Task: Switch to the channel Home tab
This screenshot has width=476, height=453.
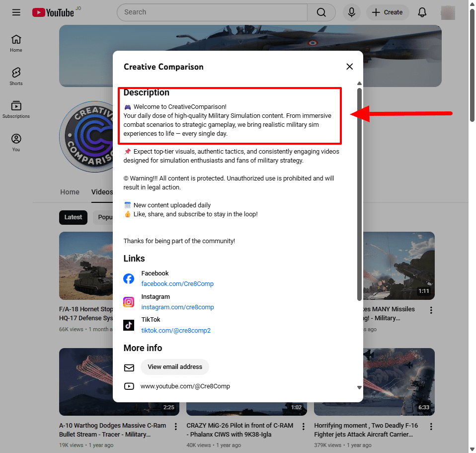Action: (70, 192)
